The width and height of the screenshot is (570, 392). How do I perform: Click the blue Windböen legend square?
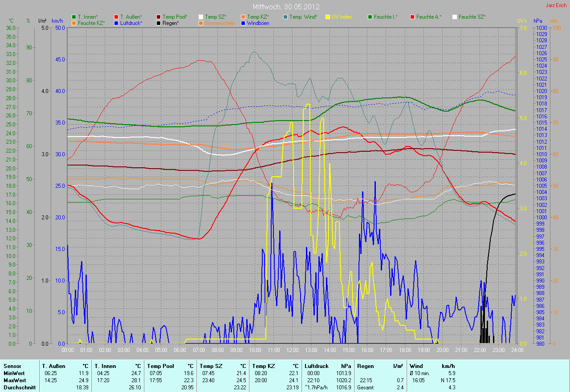(243, 23)
